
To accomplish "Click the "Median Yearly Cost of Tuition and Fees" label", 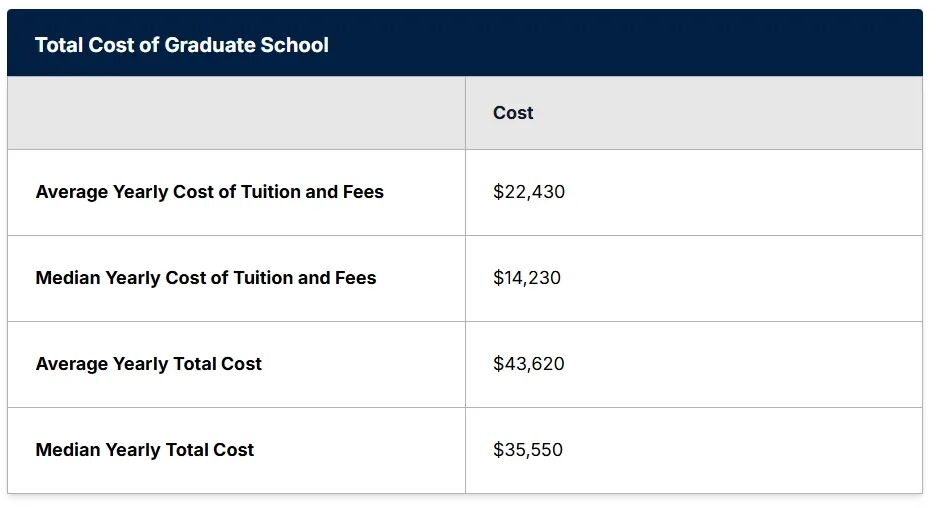I will coord(205,278).
